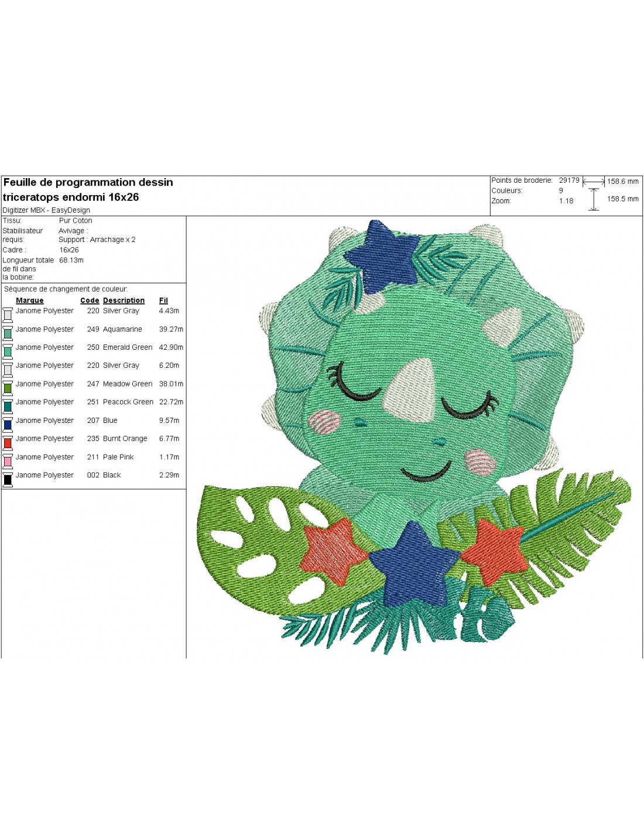Select the Pale Pink thread spool icon
Image resolution: width=644 pixels, height=833 pixels.
pos(8,461)
